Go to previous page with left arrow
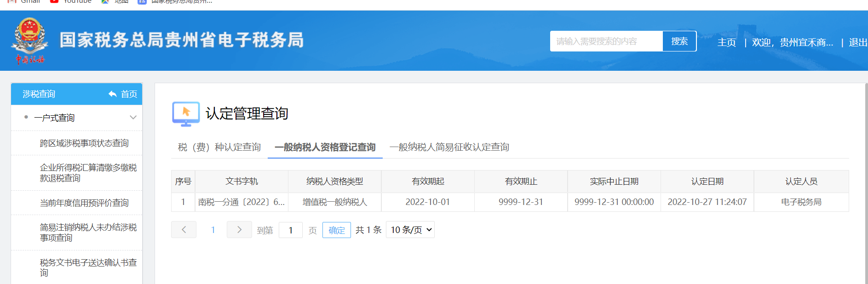 pyautogui.click(x=184, y=230)
